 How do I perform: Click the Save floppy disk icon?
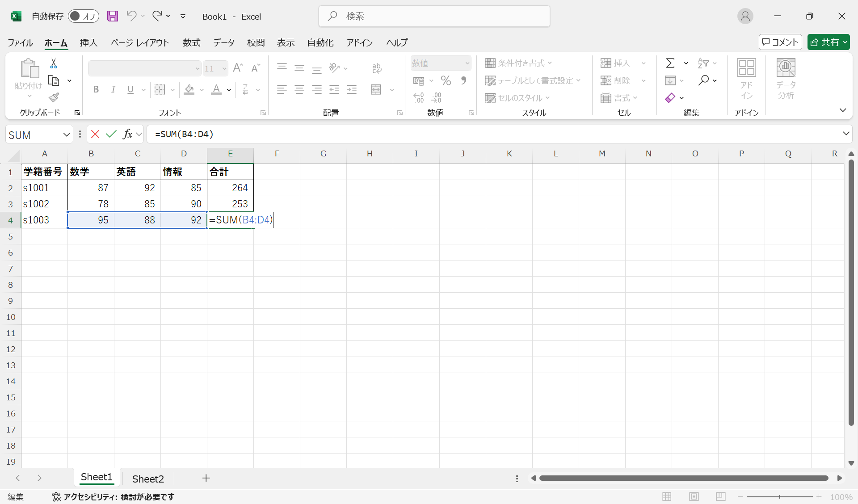point(113,17)
